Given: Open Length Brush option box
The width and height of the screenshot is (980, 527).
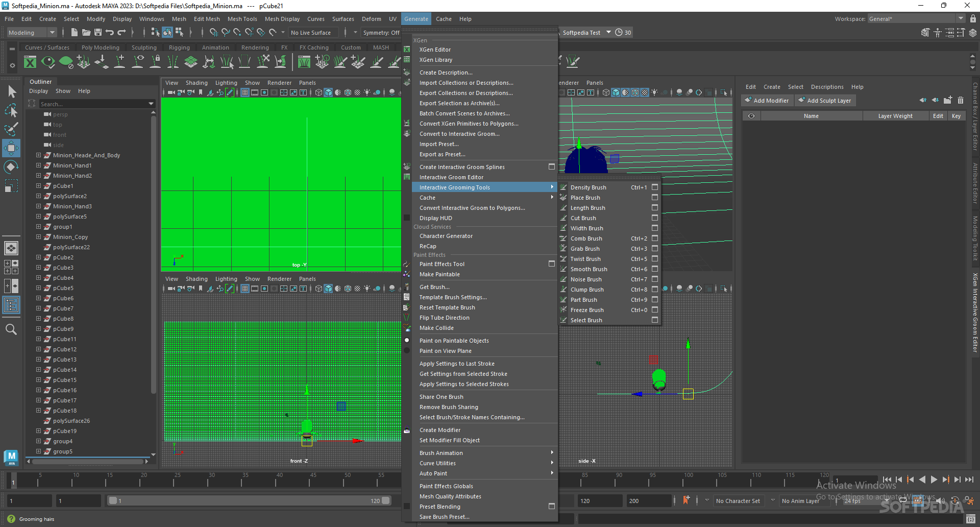Looking at the screenshot, I should point(655,208).
